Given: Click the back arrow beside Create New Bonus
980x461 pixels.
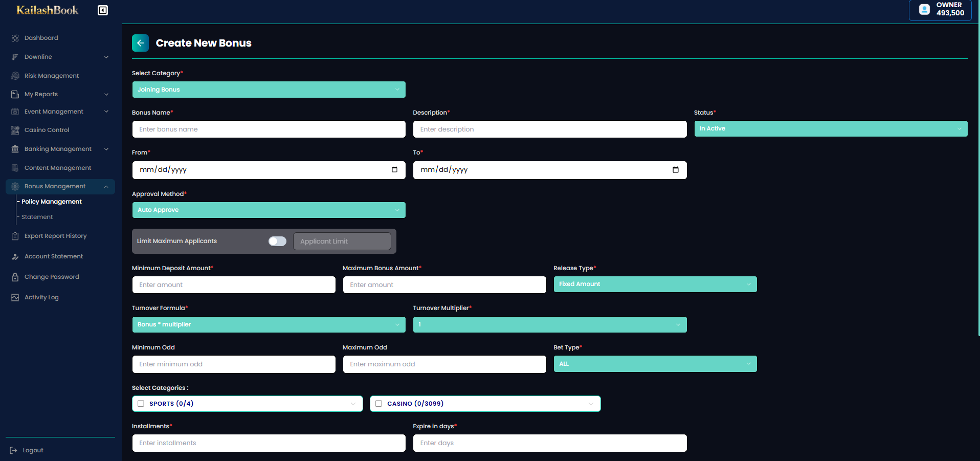Looking at the screenshot, I should click(x=140, y=43).
